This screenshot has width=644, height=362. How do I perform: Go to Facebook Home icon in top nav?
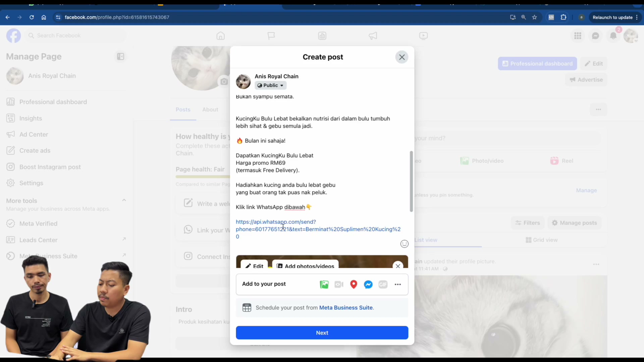click(220, 36)
